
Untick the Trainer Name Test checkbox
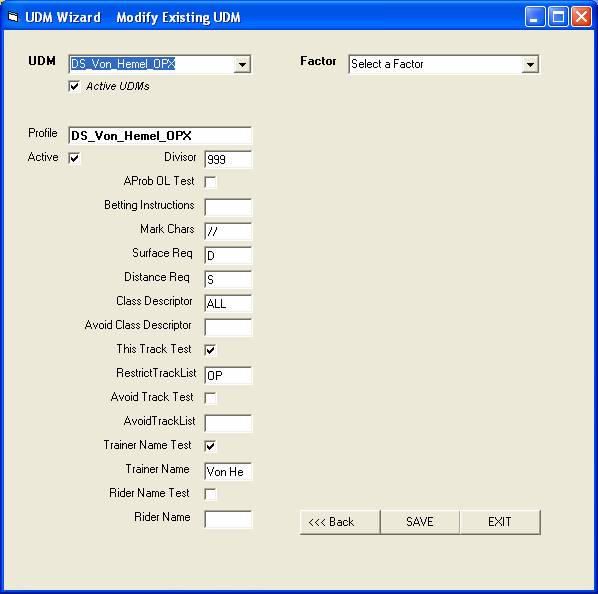210,446
